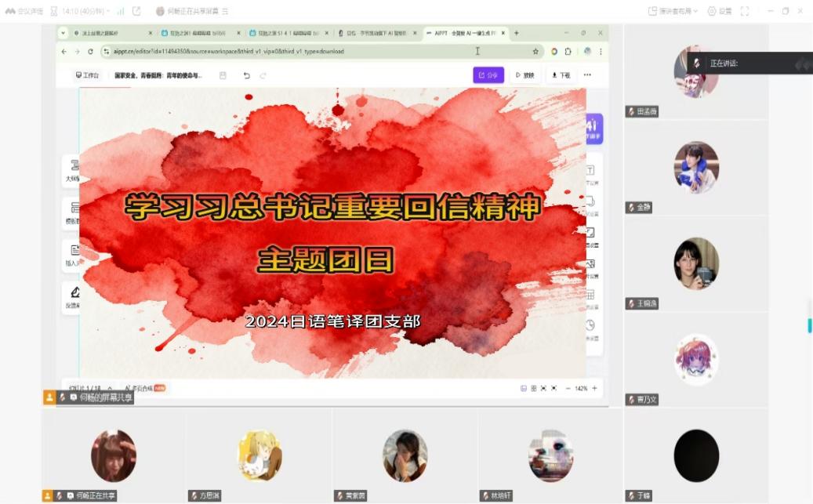
Task: Expand the slide counter list chevron
Action: [110, 388]
